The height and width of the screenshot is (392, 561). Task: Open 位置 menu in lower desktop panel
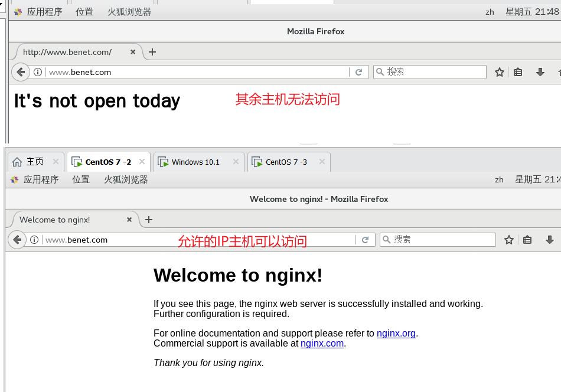pos(81,179)
